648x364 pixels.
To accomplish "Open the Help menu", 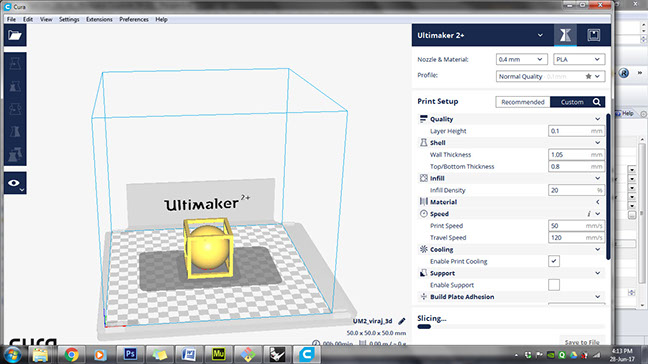I will coord(161,19).
